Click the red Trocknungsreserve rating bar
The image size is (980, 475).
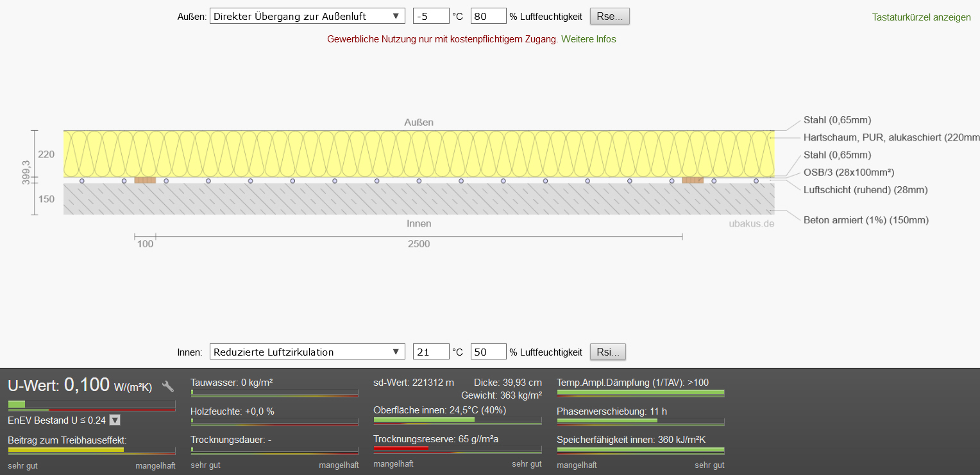click(x=401, y=449)
